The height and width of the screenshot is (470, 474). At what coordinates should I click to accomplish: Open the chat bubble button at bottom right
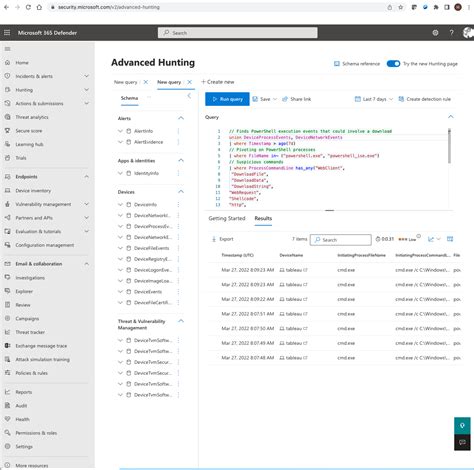point(462,442)
